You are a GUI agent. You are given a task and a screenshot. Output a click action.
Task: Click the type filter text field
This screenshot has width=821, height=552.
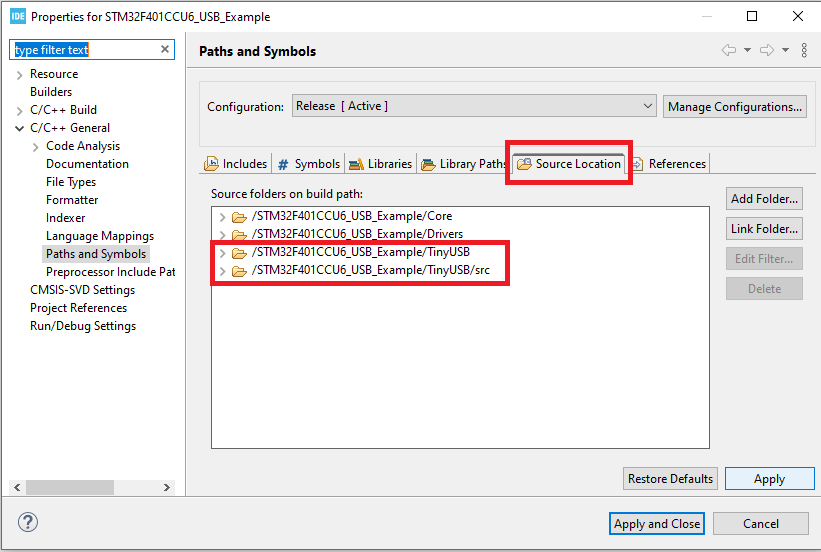pyautogui.click(x=85, y=50)
